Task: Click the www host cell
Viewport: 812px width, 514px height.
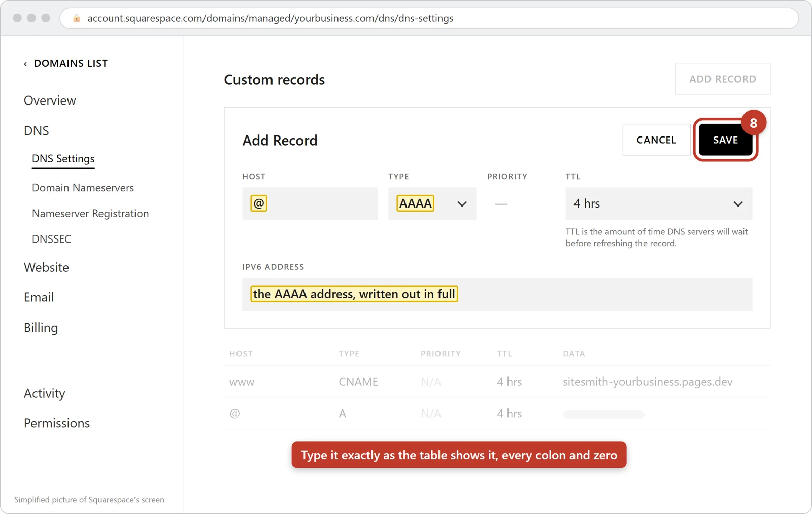Action: click(x=242, y=382)
